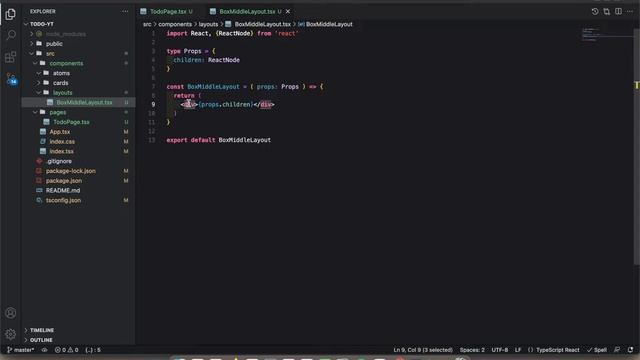
Task: Click the code minimap
Action: [x=607, y=35]
